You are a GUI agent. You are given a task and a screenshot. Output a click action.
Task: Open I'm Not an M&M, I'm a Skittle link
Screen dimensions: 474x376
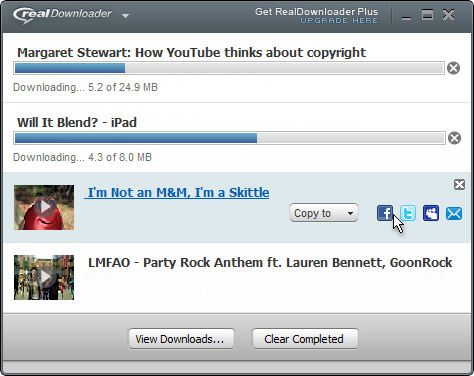tap(177, 192)
